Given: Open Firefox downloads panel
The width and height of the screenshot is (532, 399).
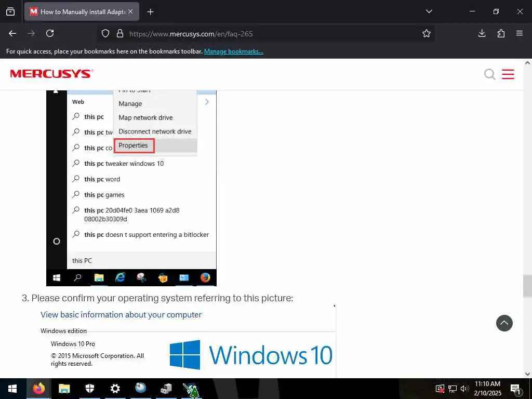Looking at the screenshot, I should tap(482, 34).
